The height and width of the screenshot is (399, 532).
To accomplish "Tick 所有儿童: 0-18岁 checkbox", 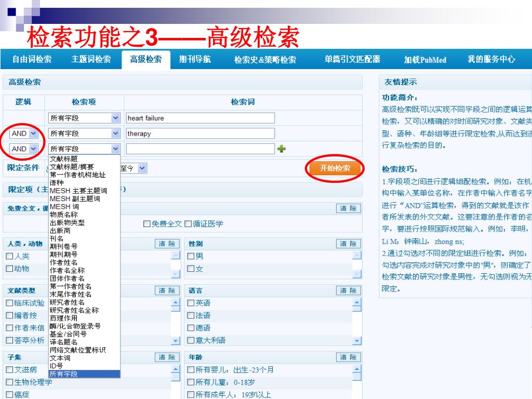I will pos(191,382).
